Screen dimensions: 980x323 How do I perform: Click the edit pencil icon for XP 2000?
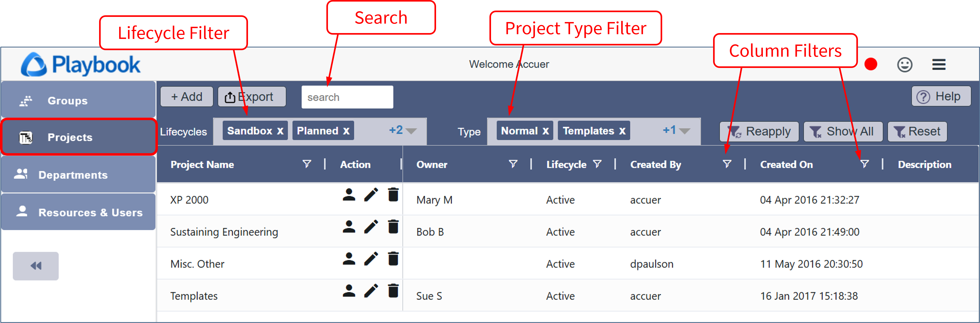click(371, 195)
